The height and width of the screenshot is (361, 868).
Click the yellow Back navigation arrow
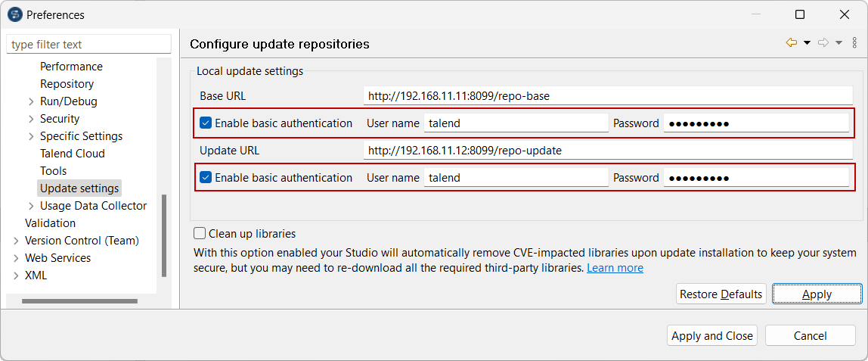[792, 43]
